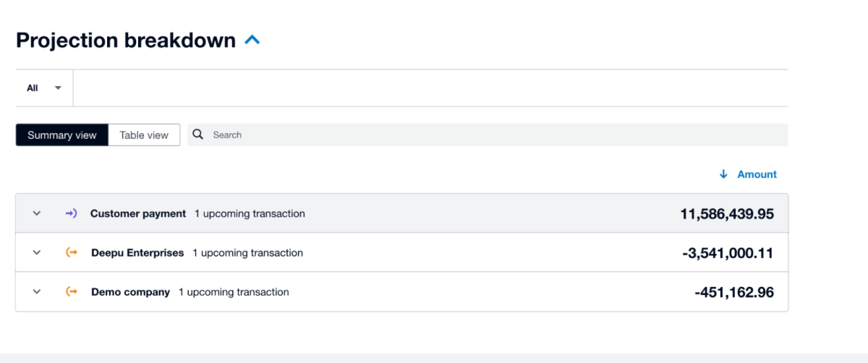Switch to Table view

click(144, 135)
